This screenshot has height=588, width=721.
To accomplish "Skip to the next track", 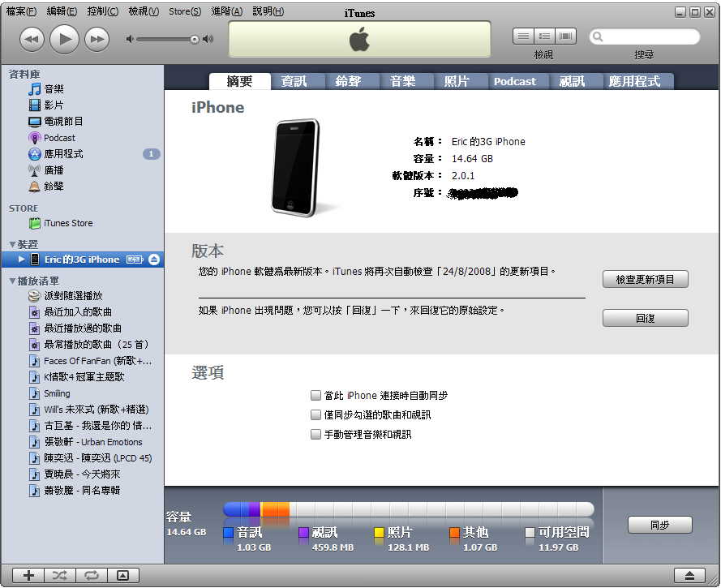I will tap(97, 38).
